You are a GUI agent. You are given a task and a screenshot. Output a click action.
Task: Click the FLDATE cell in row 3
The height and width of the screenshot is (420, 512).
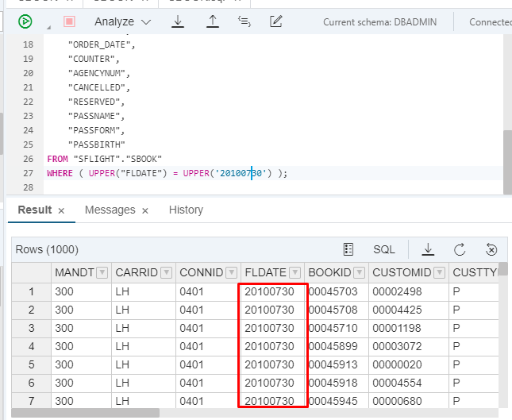(x=272, y=328)
